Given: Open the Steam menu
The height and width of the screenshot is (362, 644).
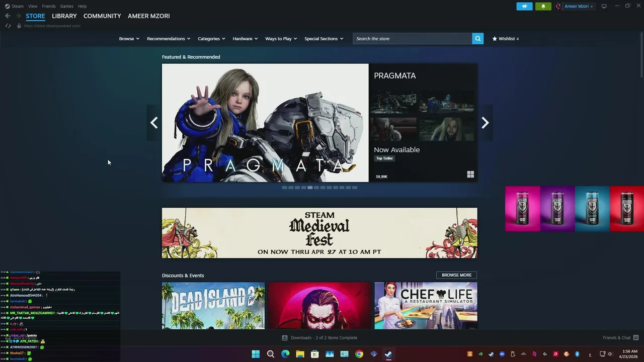Looking at the screenshot, I should click(x=18, y=6).
